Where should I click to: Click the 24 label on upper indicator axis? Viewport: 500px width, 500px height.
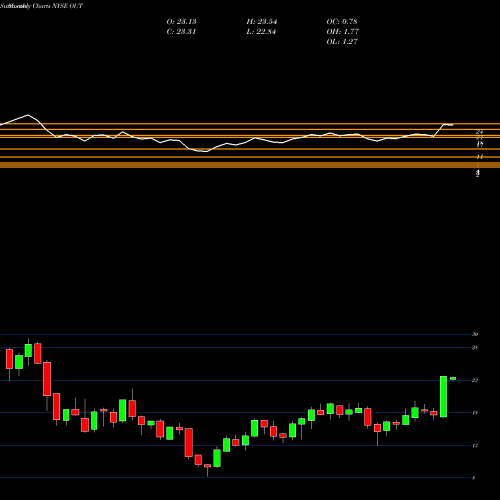click(x=480, y=132)
